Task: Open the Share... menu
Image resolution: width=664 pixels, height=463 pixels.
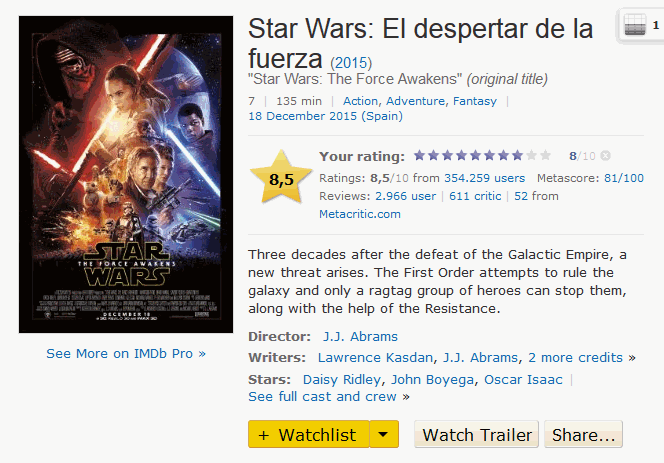Action: tap(584, 435)
